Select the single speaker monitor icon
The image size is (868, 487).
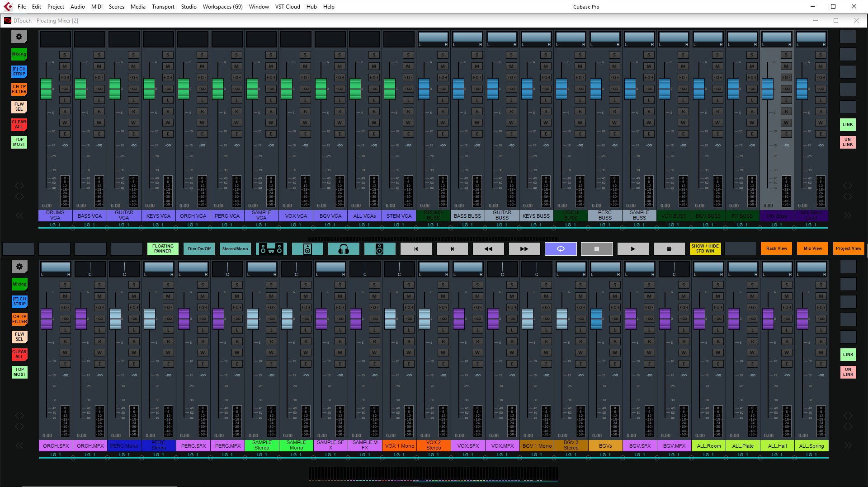pyautogui.click(x=307, y=249)
